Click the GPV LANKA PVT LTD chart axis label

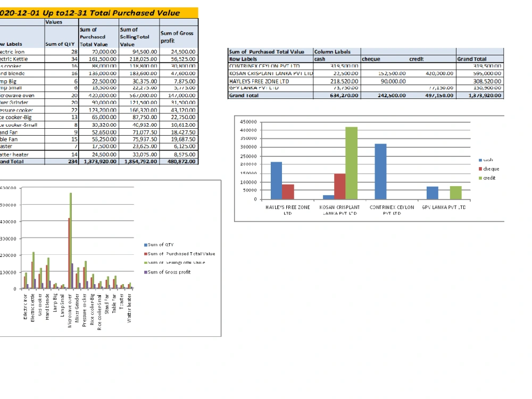coord(444,207)
